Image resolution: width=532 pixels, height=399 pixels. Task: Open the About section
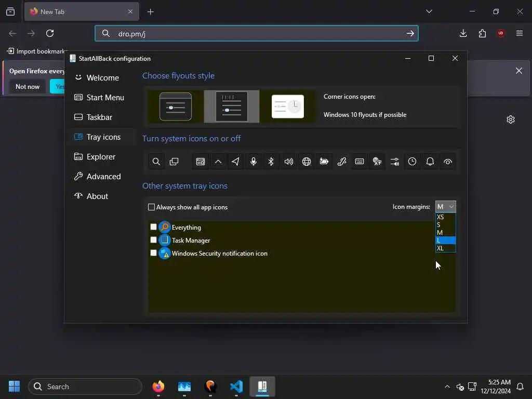(x=103, y=196)
